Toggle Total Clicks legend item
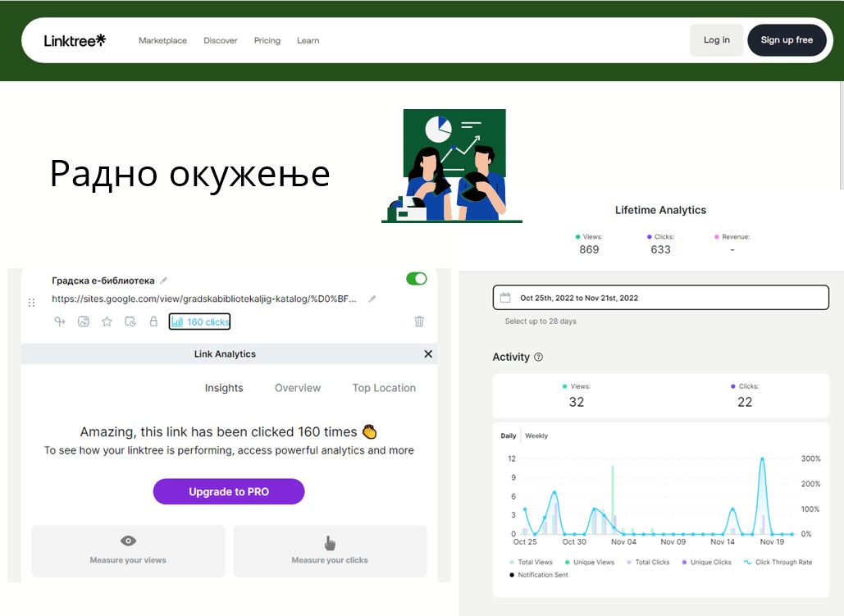Viewport: 844px width, 616px height. (x=648, y=562)
